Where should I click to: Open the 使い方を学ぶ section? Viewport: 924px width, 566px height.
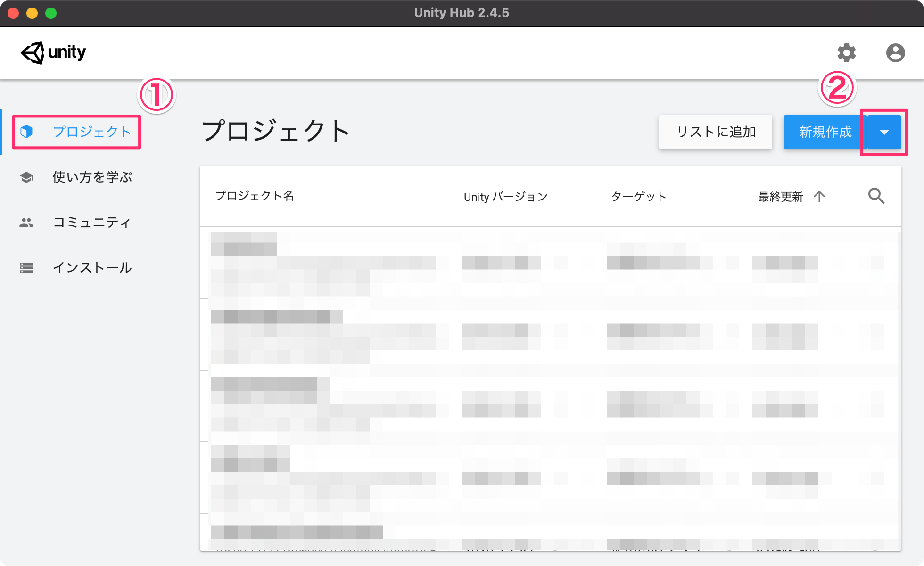coord(92,177)
